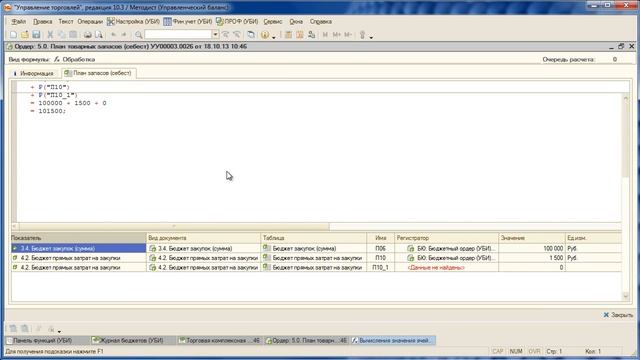Click the M- memory subtract button
Screen dimensions: 640x360
click(x=348, y=35)
